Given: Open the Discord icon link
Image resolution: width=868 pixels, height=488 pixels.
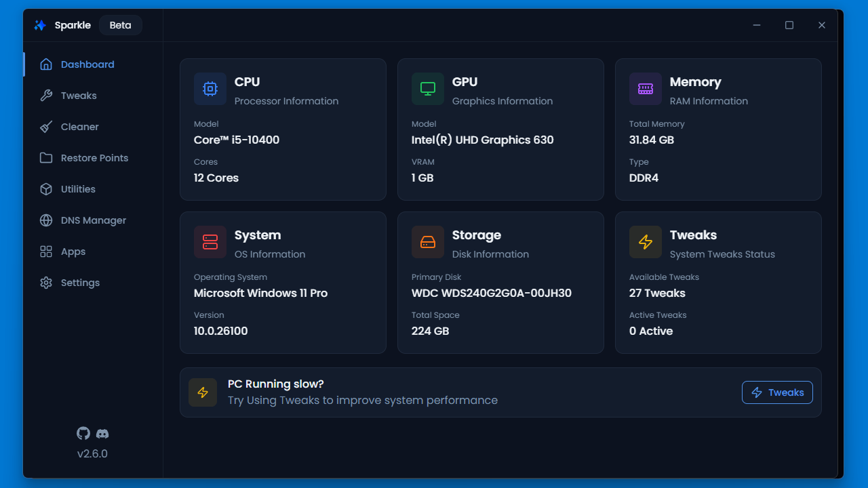Looking at the screenshot, I should tap(102, 434).
